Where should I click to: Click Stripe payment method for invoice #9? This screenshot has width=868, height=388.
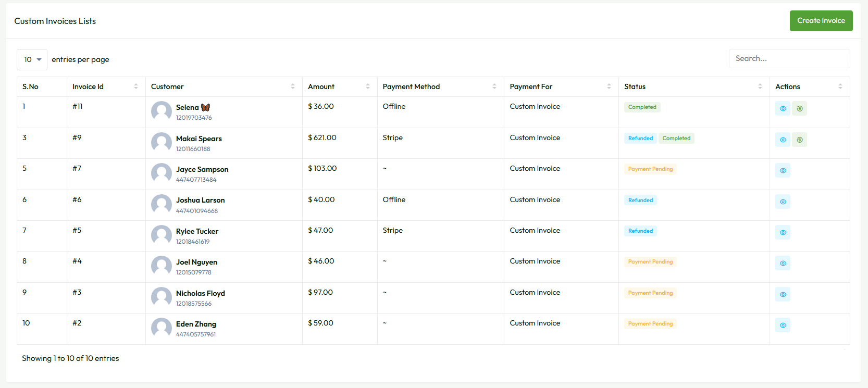393,137
